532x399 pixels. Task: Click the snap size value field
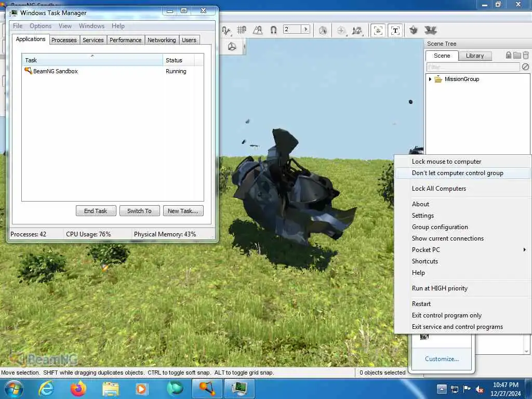[x=292, y=29]
